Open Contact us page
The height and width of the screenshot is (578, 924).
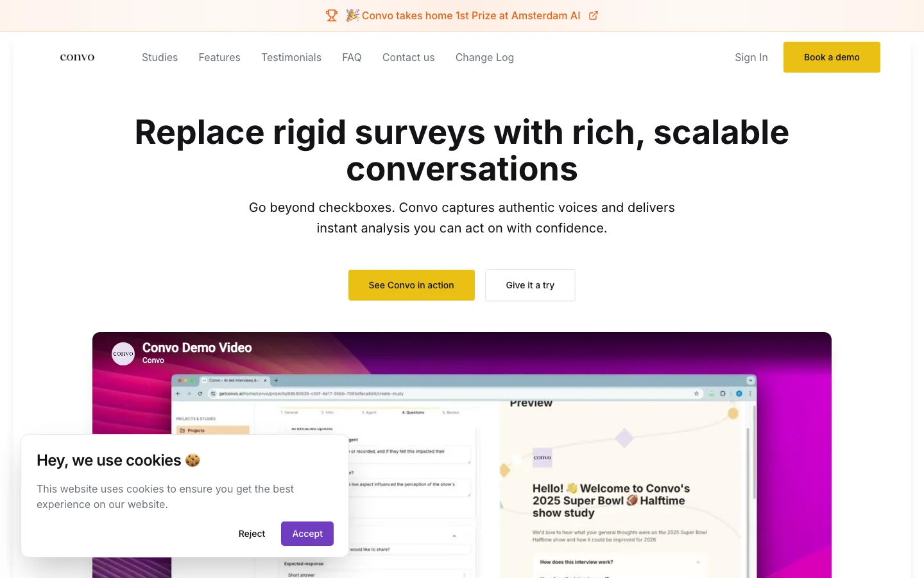[x=409, y=57]
